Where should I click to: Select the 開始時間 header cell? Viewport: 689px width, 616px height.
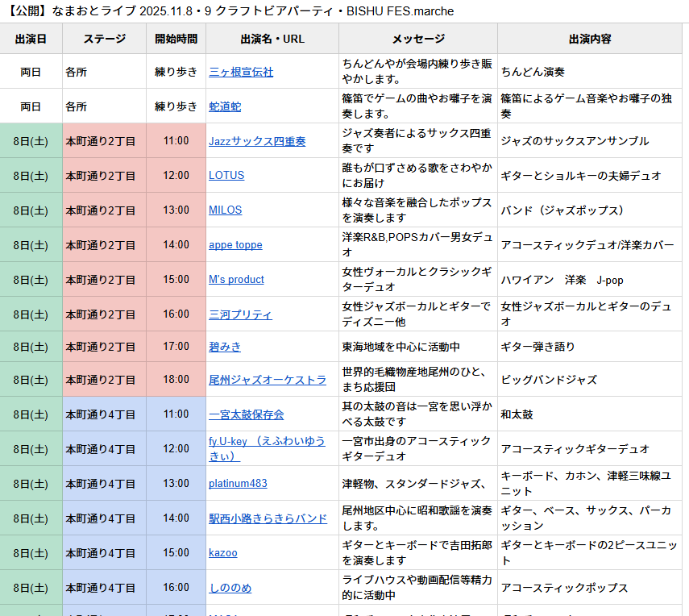(176, 39)
